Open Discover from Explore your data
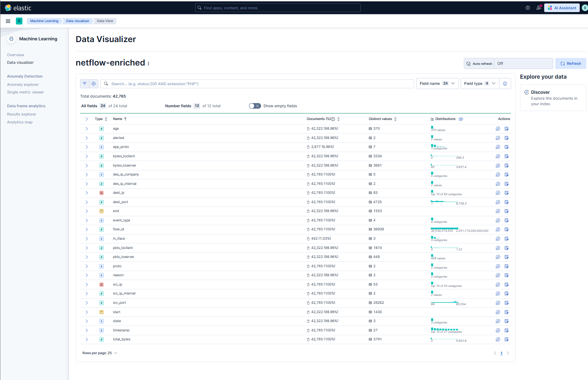This screenshot has width=588, height=380. [540, 92]
